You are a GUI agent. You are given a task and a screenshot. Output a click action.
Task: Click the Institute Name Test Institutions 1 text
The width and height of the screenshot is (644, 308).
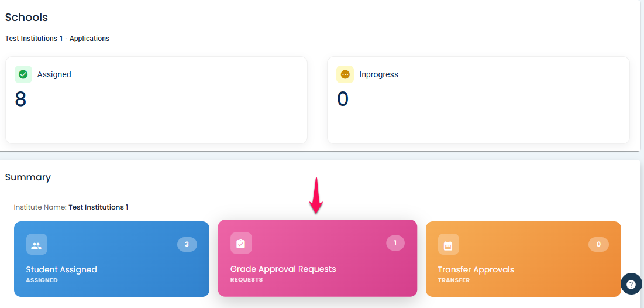[71, 207]
